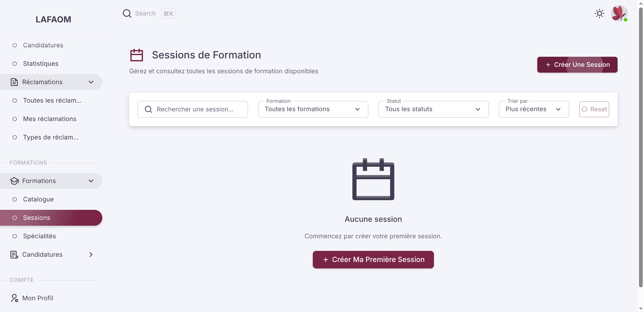Click the Mon Profil user settings icon

point(14,298)
